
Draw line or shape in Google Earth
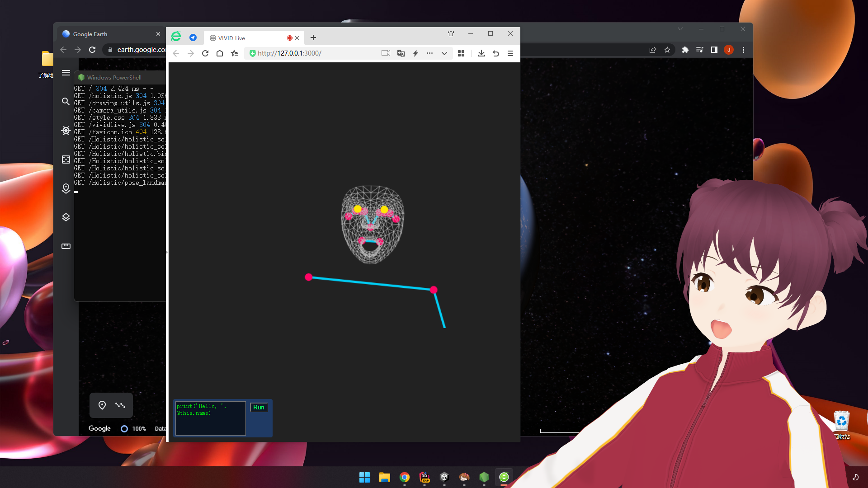[120, 405]
